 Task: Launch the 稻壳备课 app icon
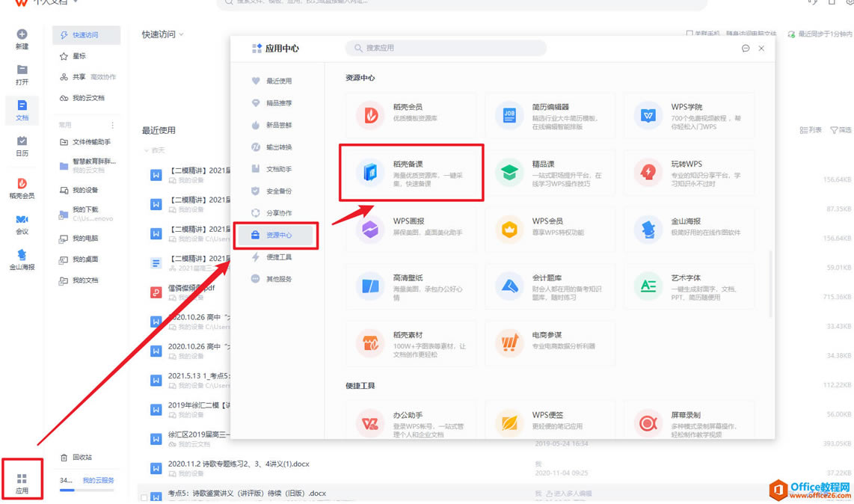(371, 172)
